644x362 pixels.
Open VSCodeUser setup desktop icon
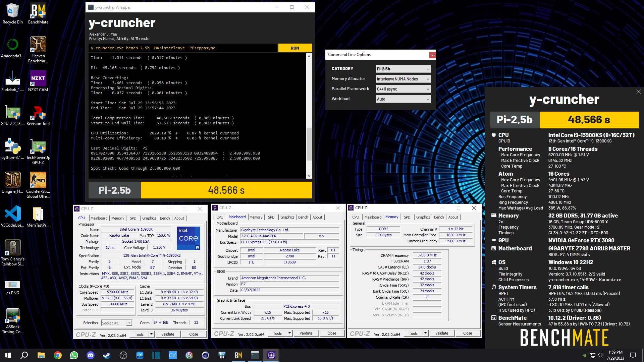pos(12,217)
